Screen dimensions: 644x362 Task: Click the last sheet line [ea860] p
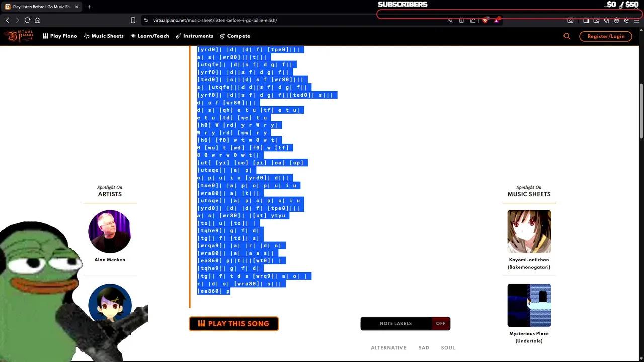(x=213, y=291)
